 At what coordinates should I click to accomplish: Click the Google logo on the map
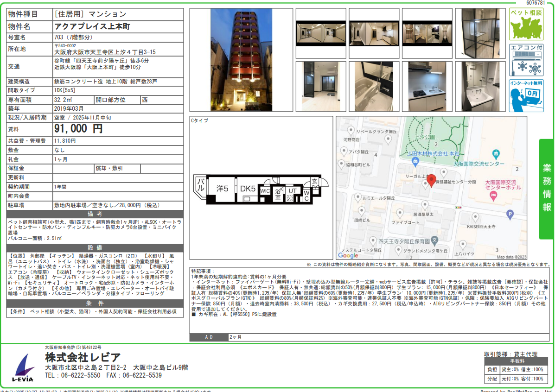348,255
